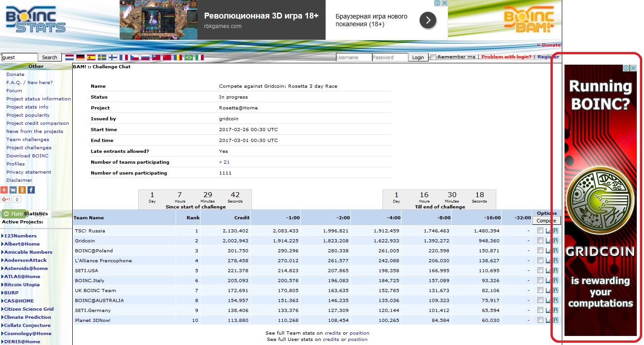Switch to French via the France flag
This screenshot has width=644, height=345.
coord(124,57)
